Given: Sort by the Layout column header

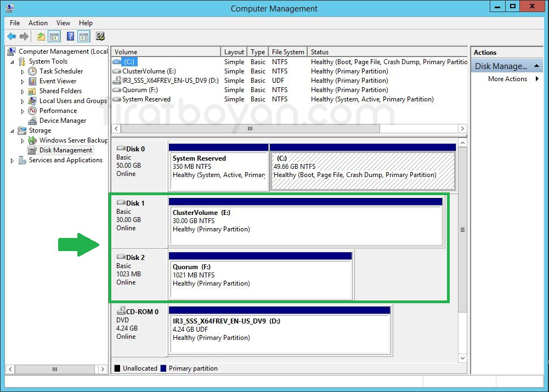Looking at the screenshot, I should (234, 52).
